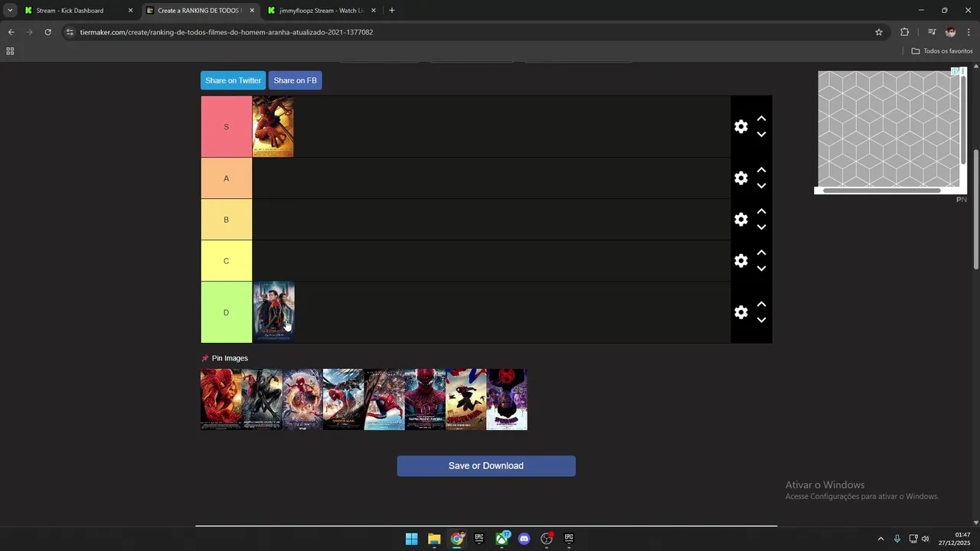Move the S tier row up
Image resolution: width=980 pixels, height=551 pixels.
[x=761, y=119]
